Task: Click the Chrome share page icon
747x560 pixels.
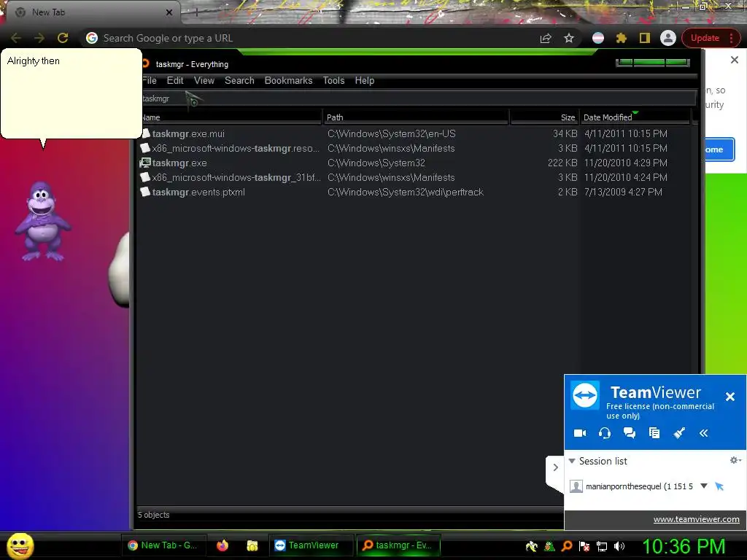Action: click(x=546, y=38)
